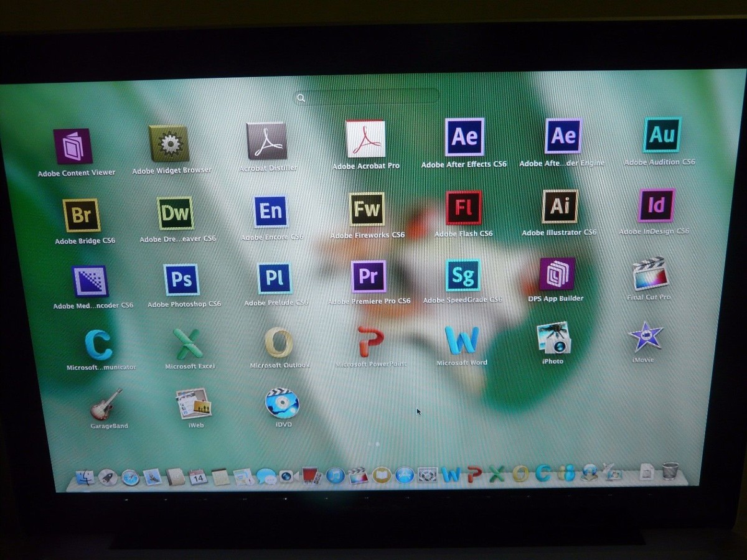Open Excel from the Dock
Screen dimensions: 747x560
coord(496,474)
